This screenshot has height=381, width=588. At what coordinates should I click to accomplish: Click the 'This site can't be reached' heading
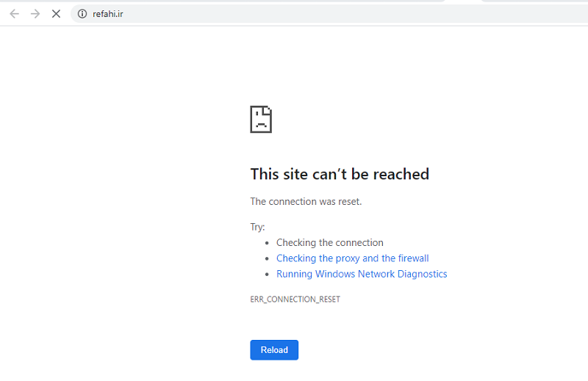coord(340,174)
